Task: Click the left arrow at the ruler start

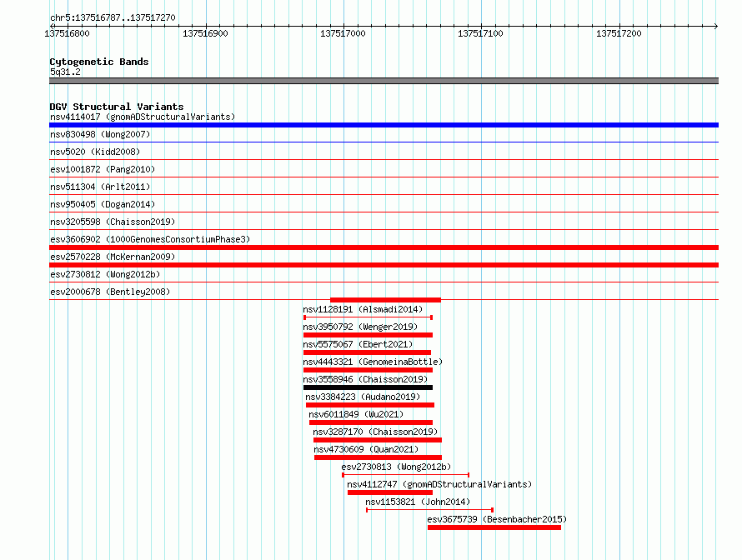Action: click(x=52, y=26)
